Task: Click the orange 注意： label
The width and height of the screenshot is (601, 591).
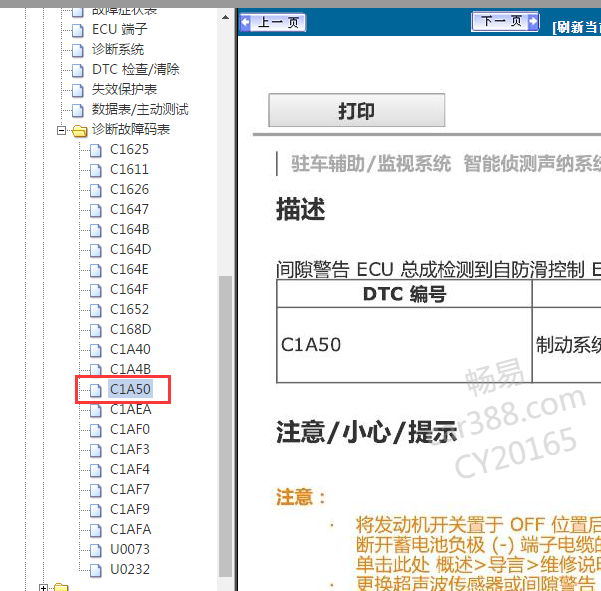Action: pyautogui.click(x=301, y=497)
